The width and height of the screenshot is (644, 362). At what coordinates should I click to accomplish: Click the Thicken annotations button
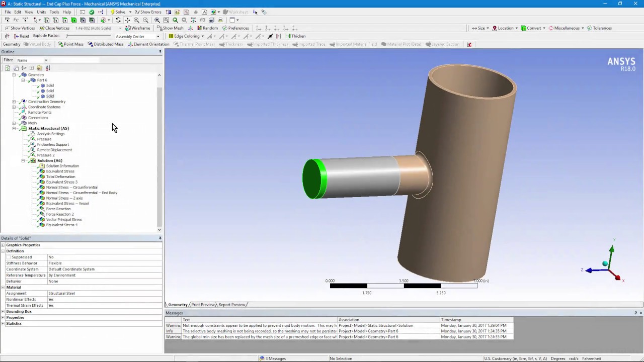coord(295,36)
